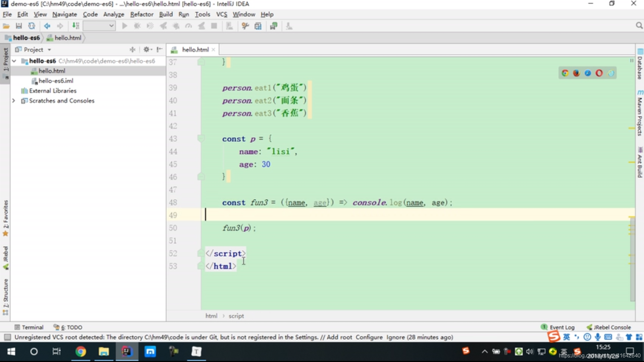Open the Refactor menu

coord(142,14)
